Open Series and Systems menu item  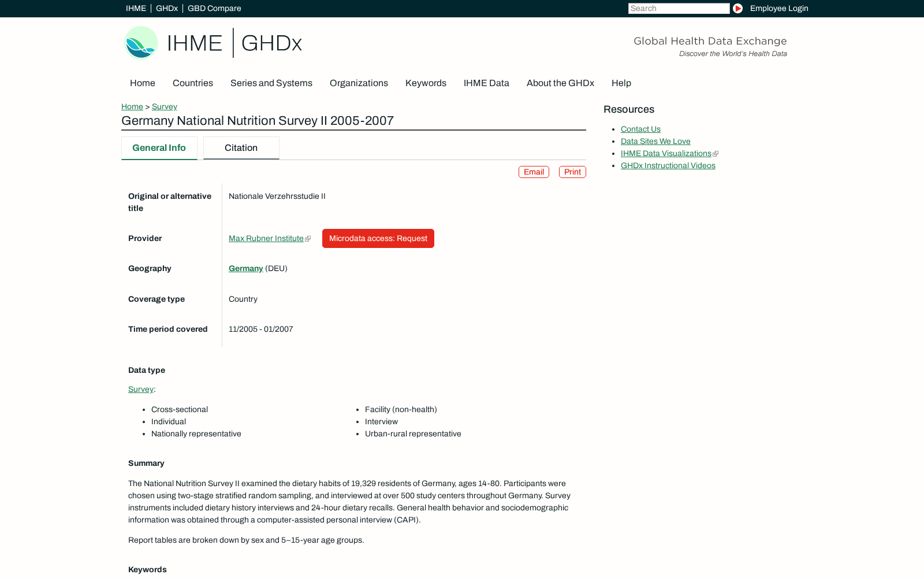click(x=271, y=83)
